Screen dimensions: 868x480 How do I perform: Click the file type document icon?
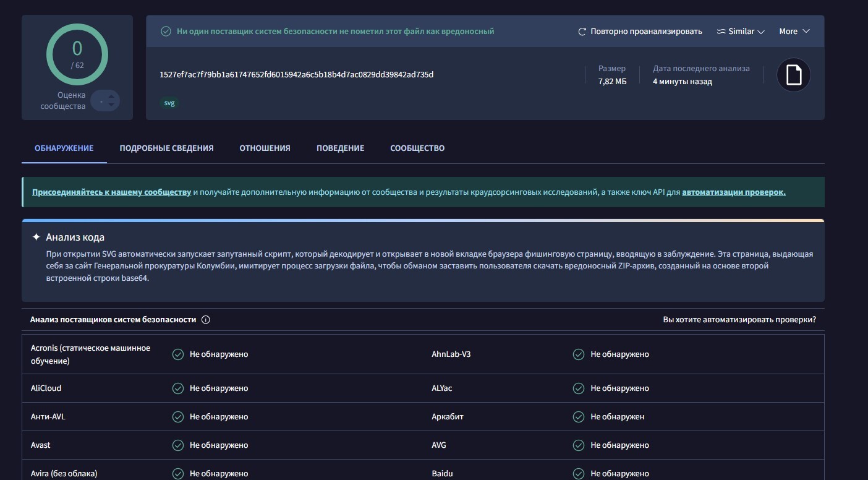tap(793, 75)
